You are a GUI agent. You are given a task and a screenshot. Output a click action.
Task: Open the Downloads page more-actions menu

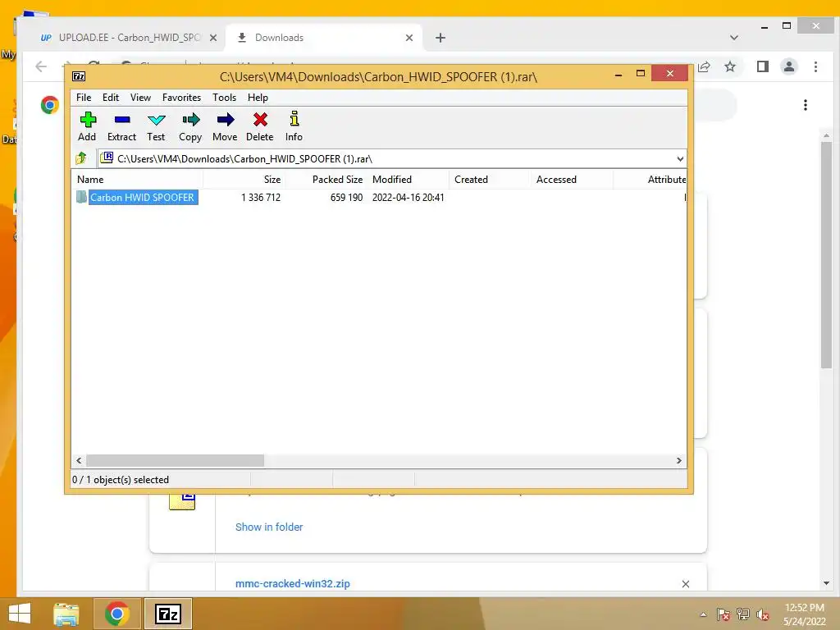[806, 105]
